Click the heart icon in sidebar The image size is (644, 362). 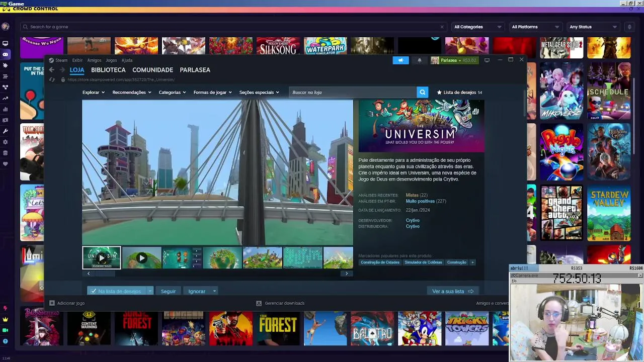pos(5,164)
